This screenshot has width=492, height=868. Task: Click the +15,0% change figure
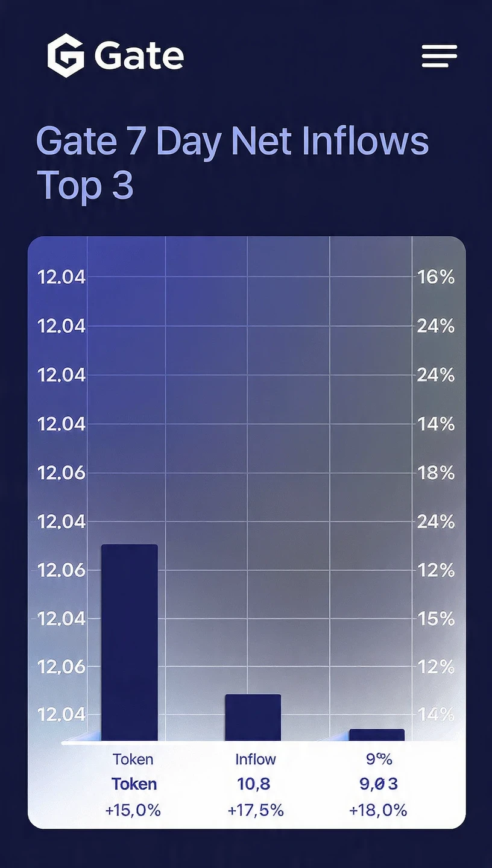pyautogui.click(x=133, y=810)
